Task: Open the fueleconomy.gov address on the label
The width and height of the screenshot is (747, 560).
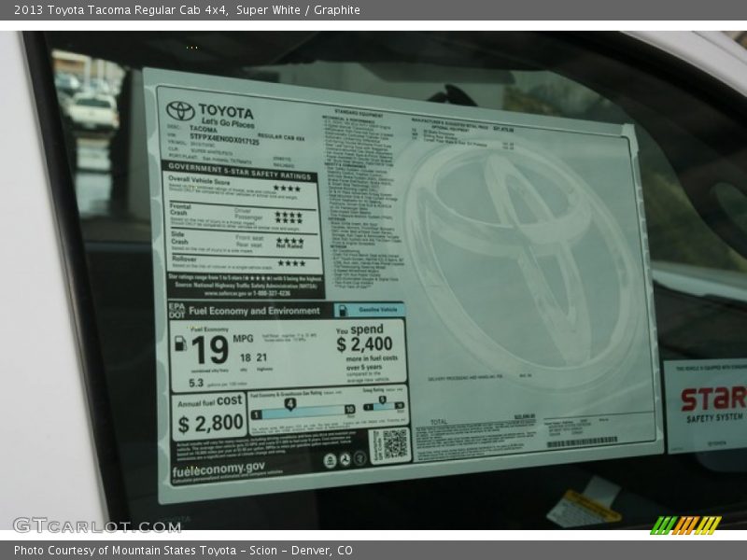Action: [x=218, y=469]
